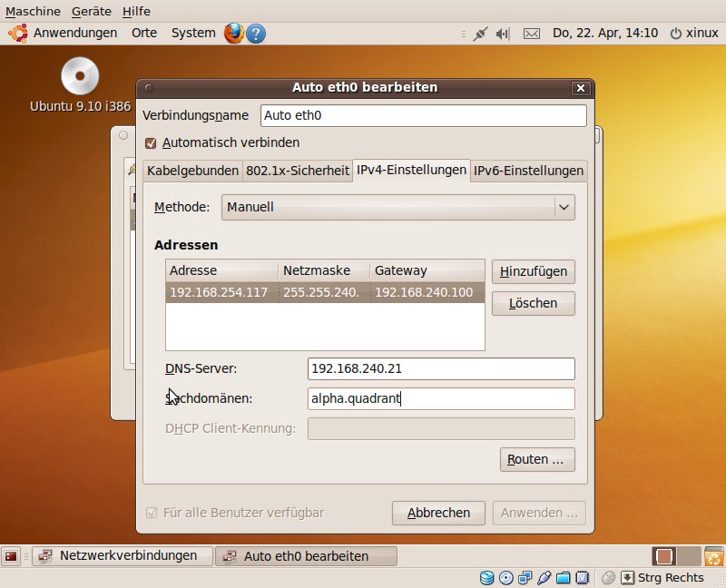Open the xinux user session menu
Viewport: 726px width, 588px height.
(x=693, y=33)
